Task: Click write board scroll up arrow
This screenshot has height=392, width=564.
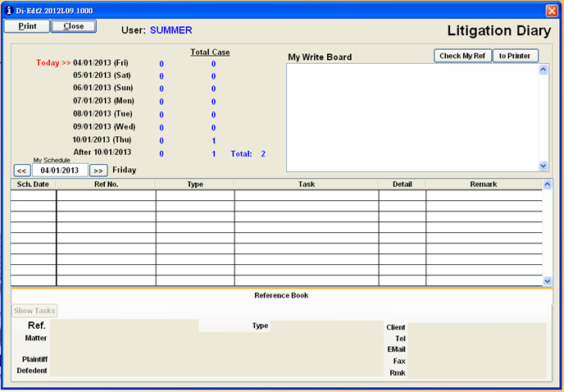Action: point(544,70)
